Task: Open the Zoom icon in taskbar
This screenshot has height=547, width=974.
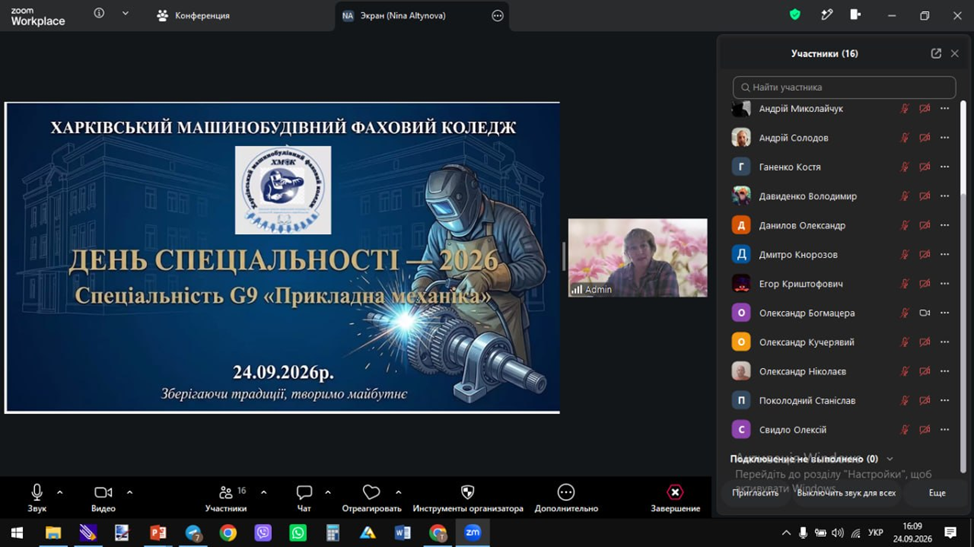Action: (x=473, y=533)
